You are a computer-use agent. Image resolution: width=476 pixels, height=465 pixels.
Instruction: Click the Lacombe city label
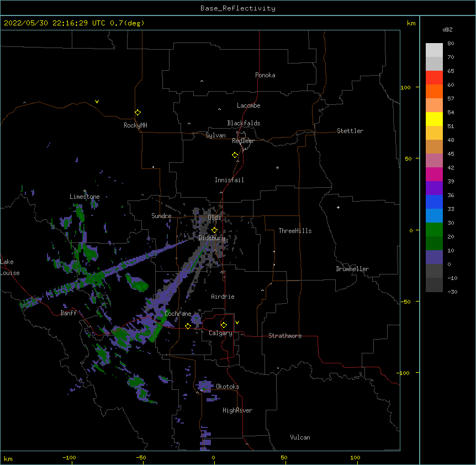click(248, 105)
